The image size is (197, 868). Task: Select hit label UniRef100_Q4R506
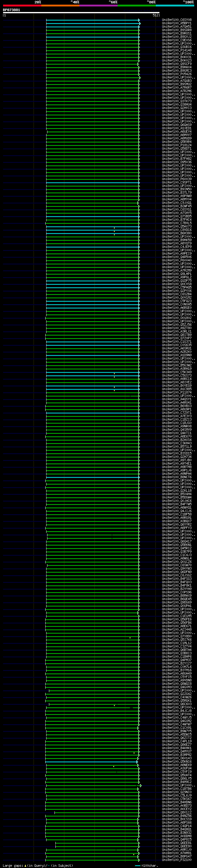click(x=177, y=257)
